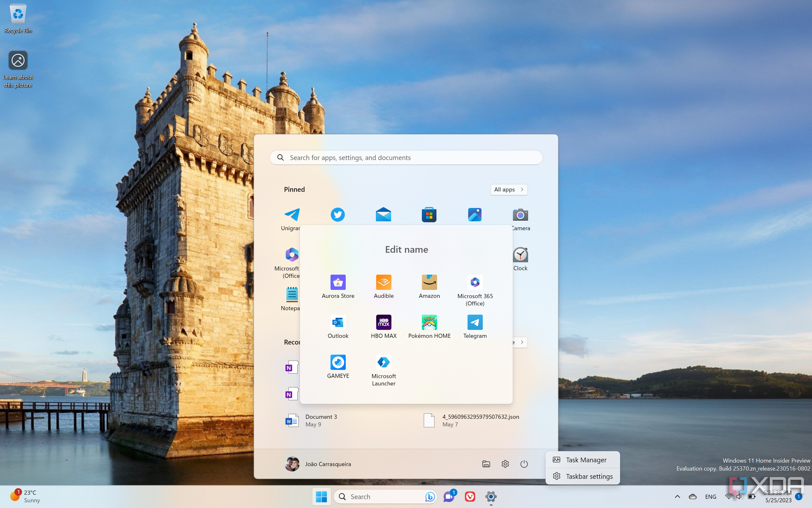The height and width of the screenshot is (508, 812).
Task: Open Wi-Fi network quick settings
Action: [729, 496]
